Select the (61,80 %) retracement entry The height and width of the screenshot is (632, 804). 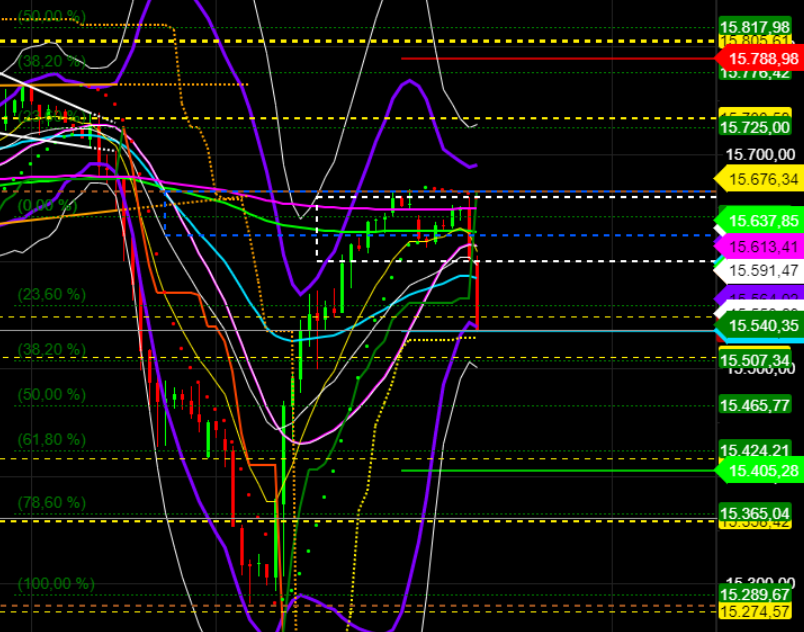pyautogui.click(x=50, y=437)
